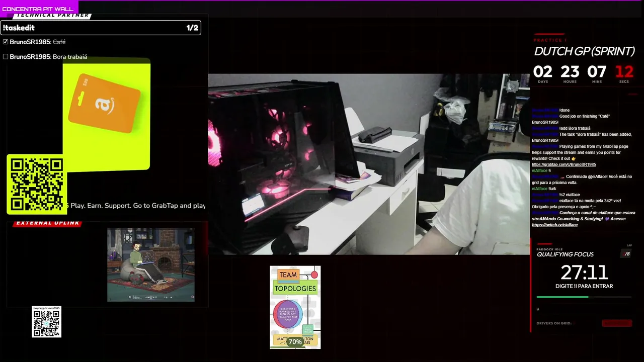
Task: Click the '27:11' focus timer
Action: [x=584, y=273]
